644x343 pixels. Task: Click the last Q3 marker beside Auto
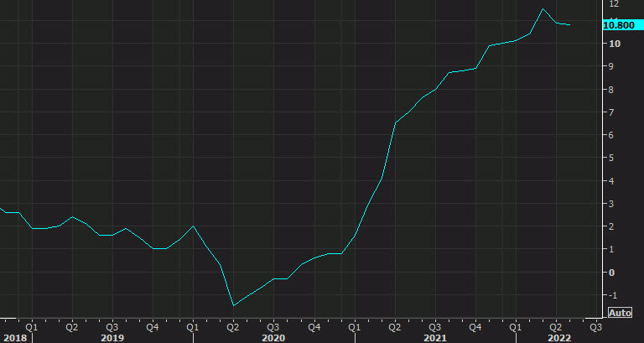pyautogui.click(x=595, y=327)
